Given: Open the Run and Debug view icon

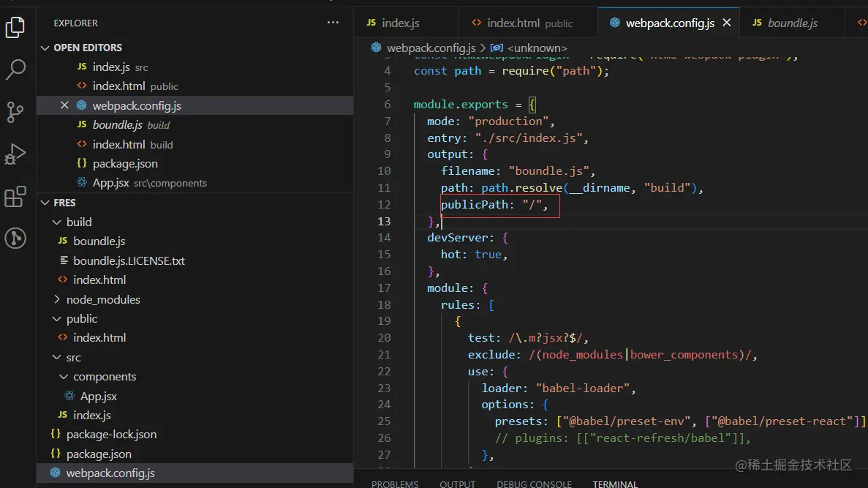Looking at the screenshot, I should (15, 154).
